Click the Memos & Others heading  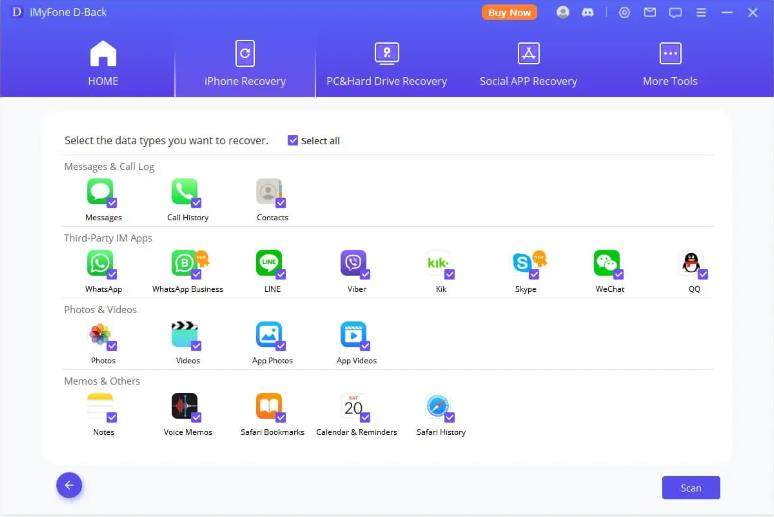(102, 381)
